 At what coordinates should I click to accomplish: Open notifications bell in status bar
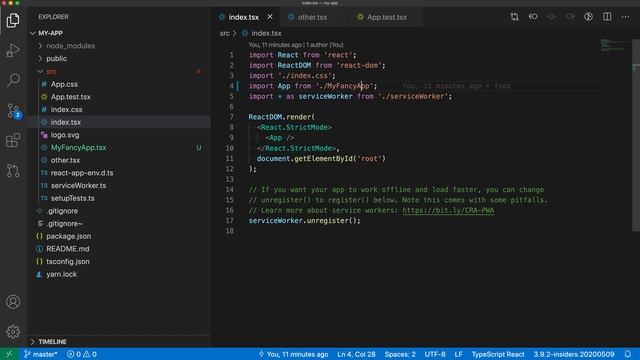pos(628,354)
